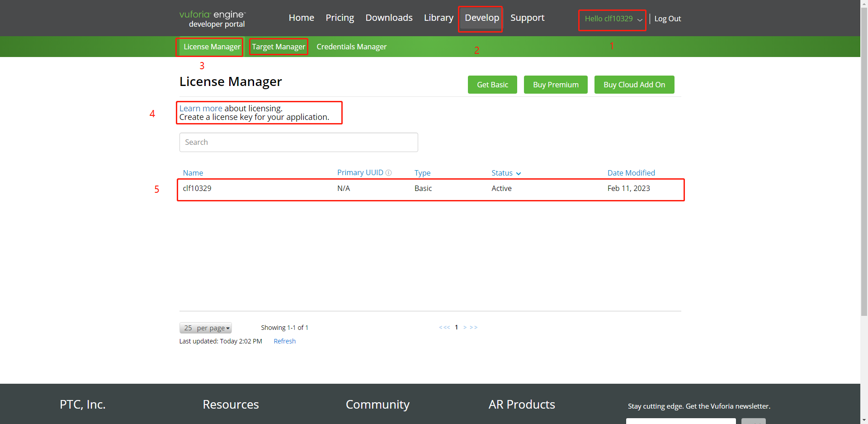868x424 pixels.
Task: Click the Vuforia engine developer portal logo
Action: (212, 19)
